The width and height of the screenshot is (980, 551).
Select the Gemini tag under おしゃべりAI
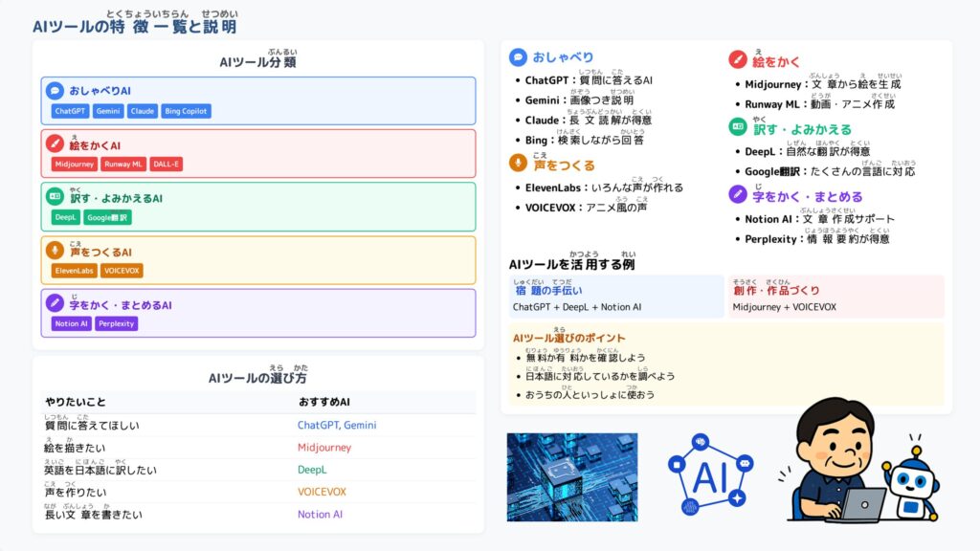point(108,111)
